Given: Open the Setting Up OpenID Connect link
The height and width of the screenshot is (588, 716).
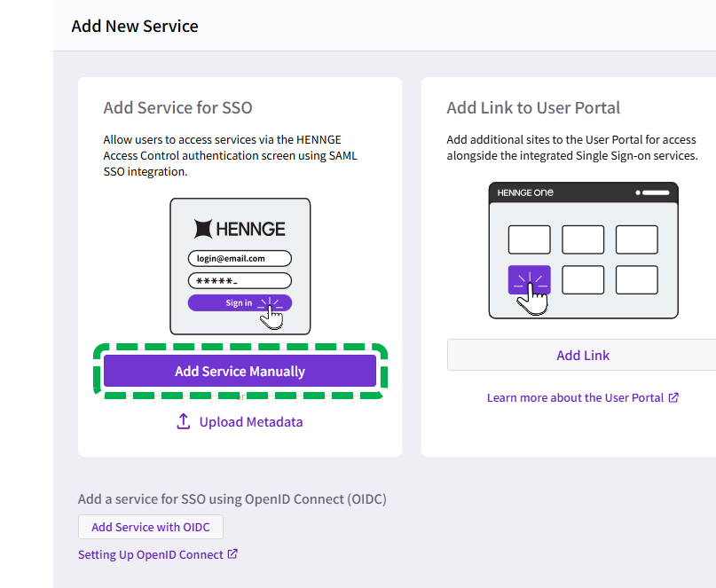Looking at the screenshot, I should 151,554.
